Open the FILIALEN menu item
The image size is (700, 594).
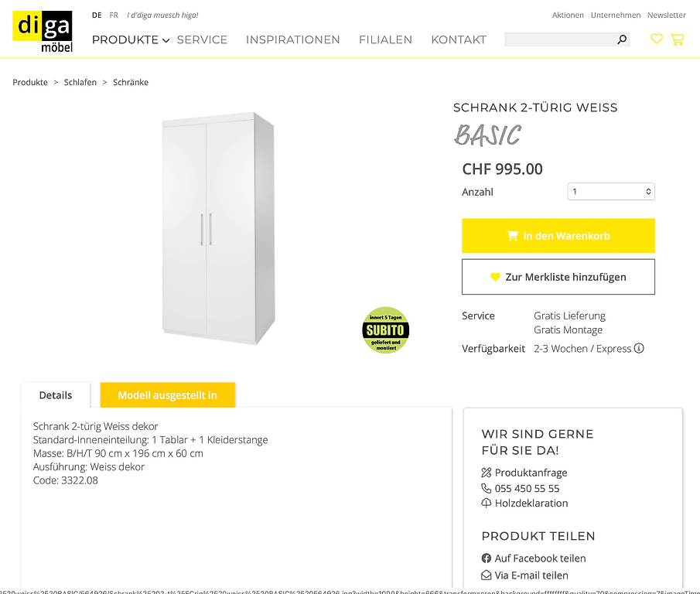click(385, 39)
